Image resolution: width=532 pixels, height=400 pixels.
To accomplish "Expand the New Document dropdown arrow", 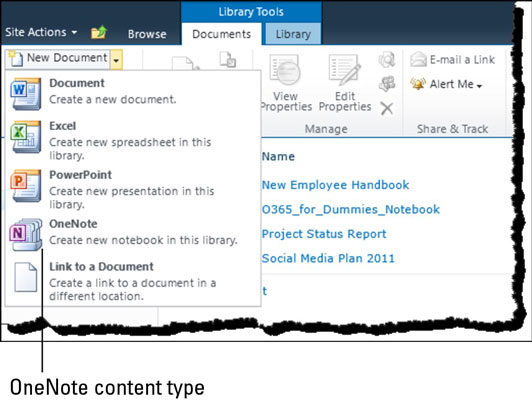I will pyautogui.click(x=116, y=60).
